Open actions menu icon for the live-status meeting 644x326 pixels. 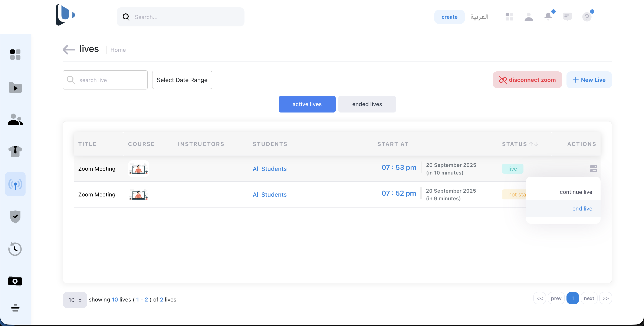tap(594, 169)
